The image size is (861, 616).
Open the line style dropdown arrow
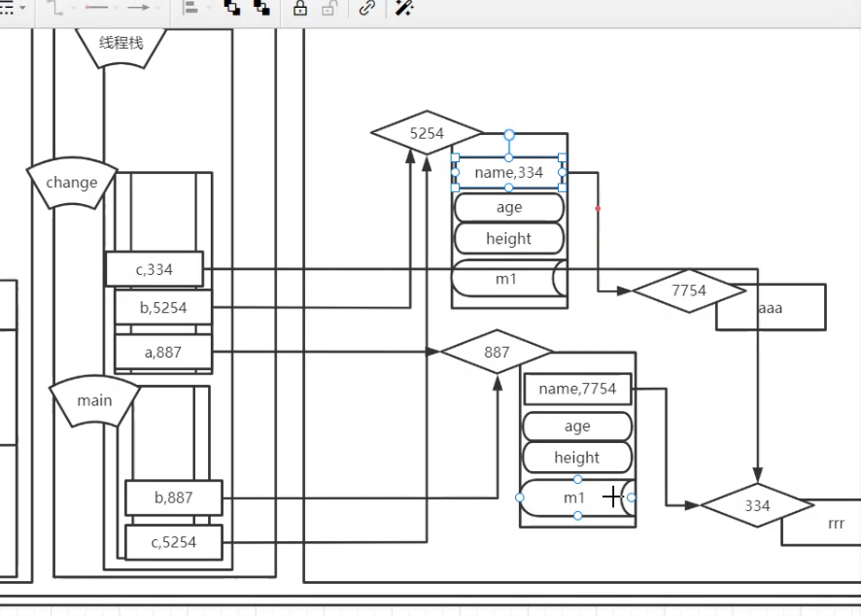pyautogui.click(x=22, y=8)
